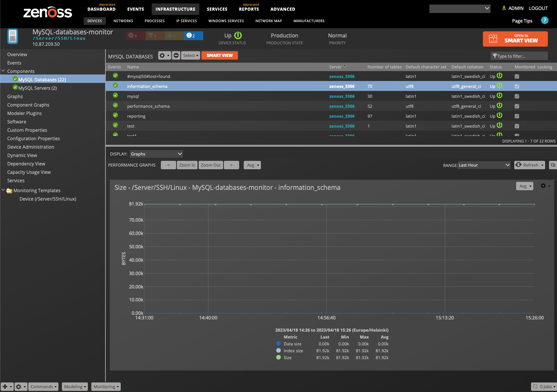The image size is (557, 392).
Task: Click the Monitoring Templates folder icon
Action: pos(9,191)
